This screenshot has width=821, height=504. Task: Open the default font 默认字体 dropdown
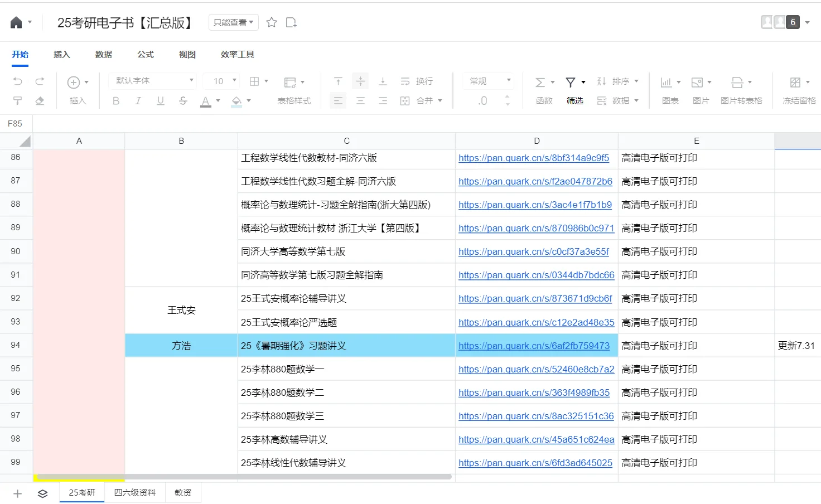152,81
